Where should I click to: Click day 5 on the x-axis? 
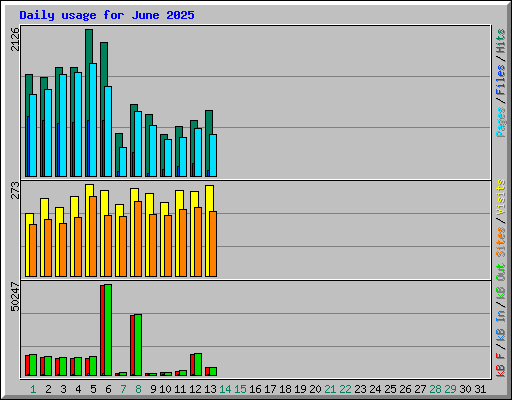93,389
